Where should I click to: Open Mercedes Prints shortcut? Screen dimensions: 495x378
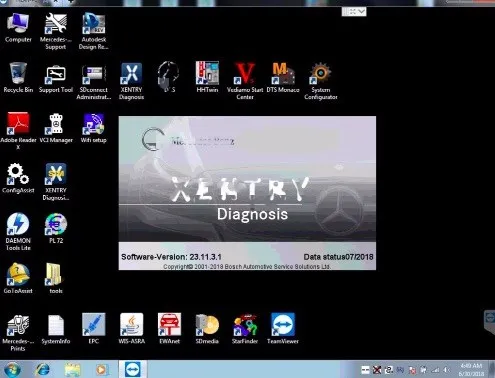pos(18,333)
